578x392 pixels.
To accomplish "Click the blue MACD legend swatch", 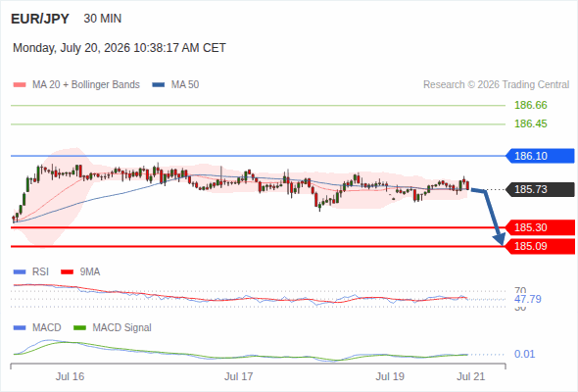I will coord(20,328).
